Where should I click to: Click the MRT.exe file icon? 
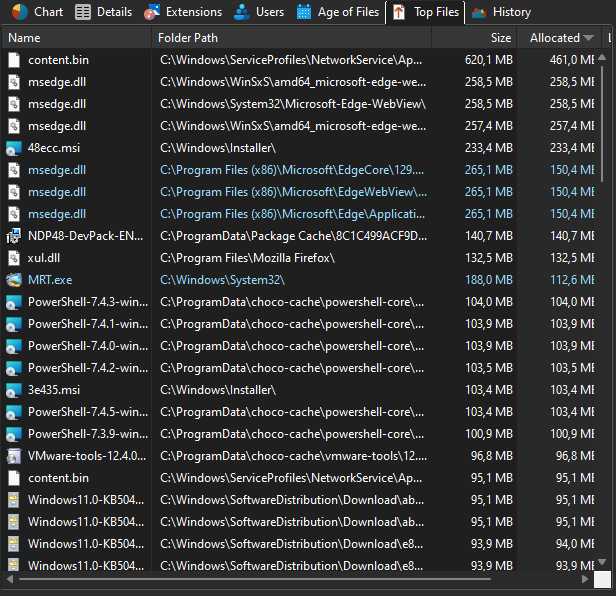[x=14, y=280]
